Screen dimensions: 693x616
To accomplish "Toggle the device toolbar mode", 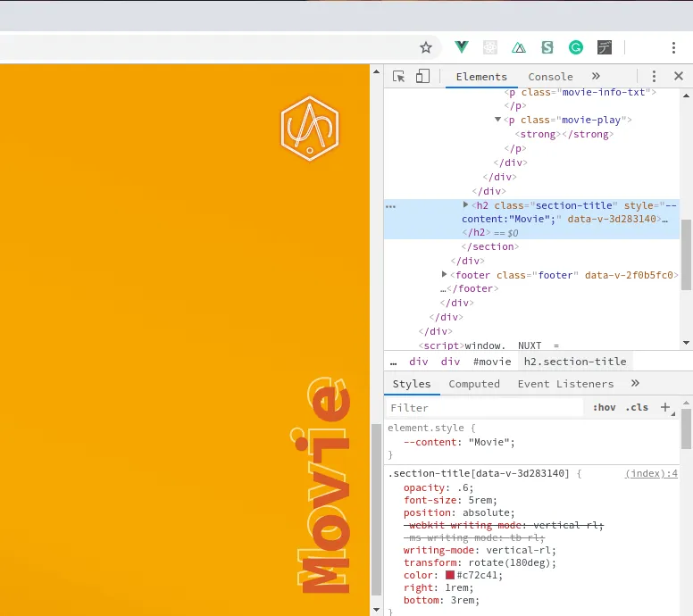I will click(x=422, y=76).
